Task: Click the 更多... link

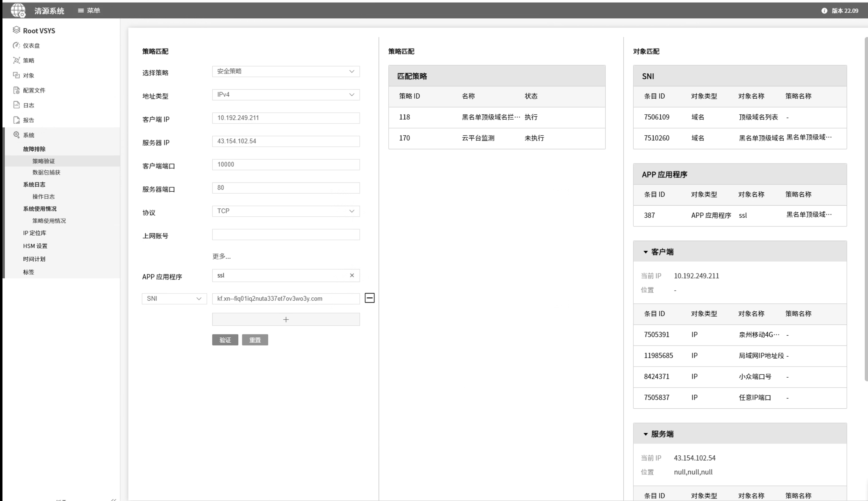Action: pyautogui.click(x=221, y=256)
